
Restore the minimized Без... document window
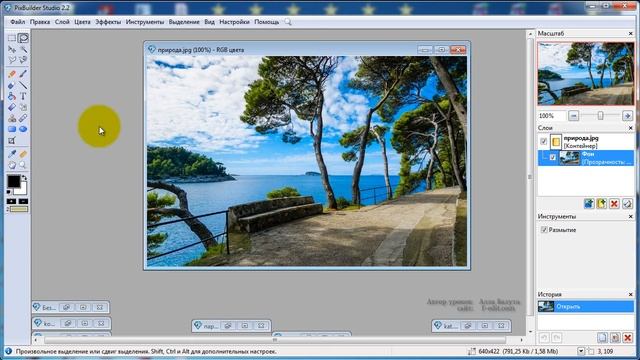(x=66, y=307)
